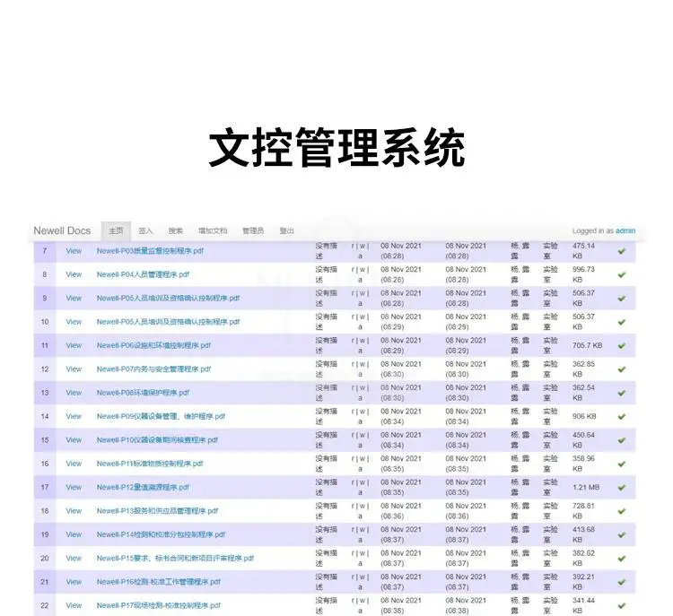Open Newell-P06设施和环境控制程序.pdf

click(x=153, y=345)
